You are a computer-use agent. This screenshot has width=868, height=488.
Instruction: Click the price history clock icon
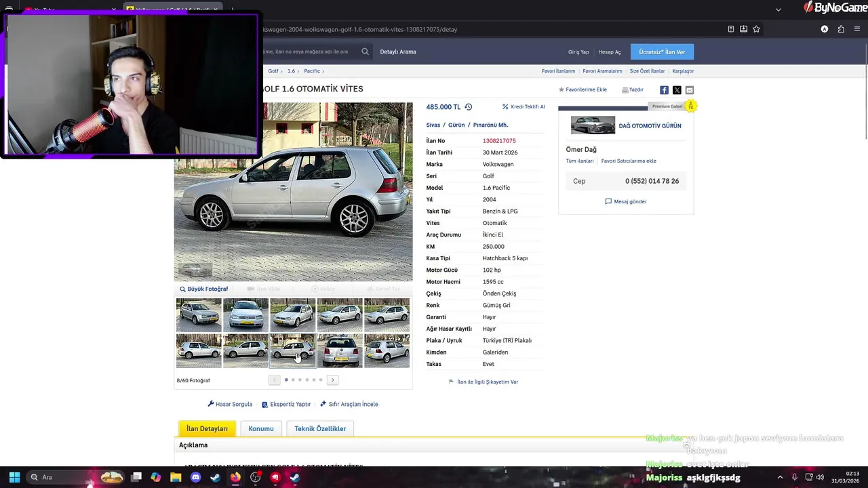click(468, 107)
